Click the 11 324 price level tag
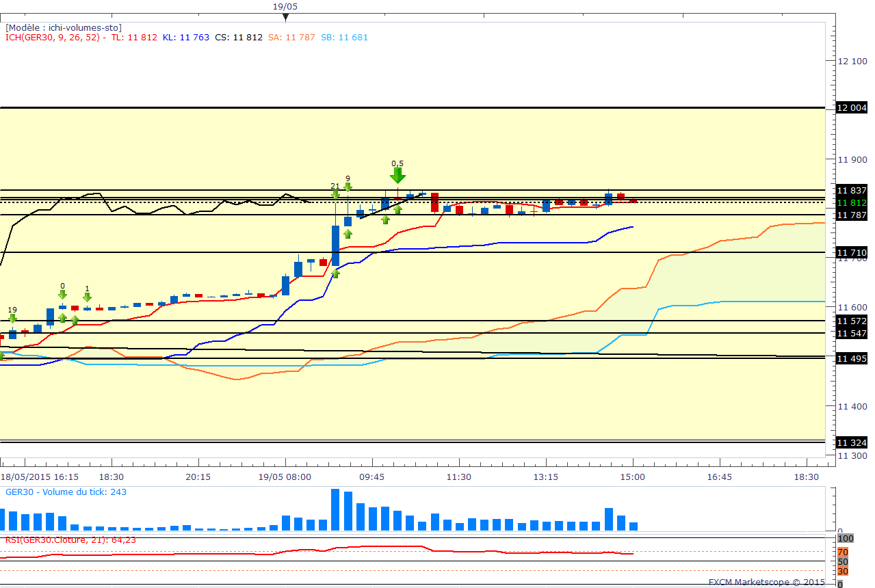The image size is (875, 588). 852,442
